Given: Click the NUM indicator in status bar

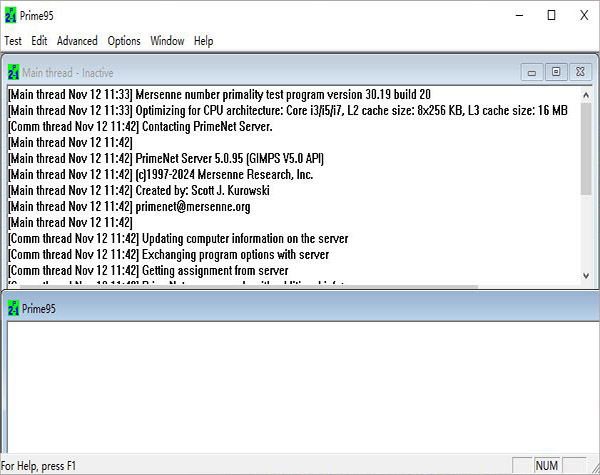Looking at the screenshot, I should [546, 465].
